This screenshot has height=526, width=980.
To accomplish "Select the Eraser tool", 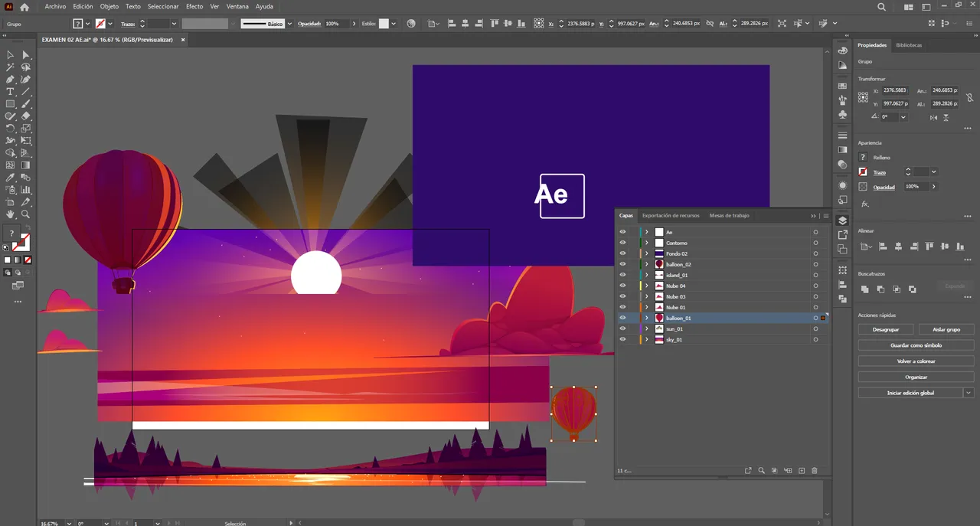I will (26, 116).
